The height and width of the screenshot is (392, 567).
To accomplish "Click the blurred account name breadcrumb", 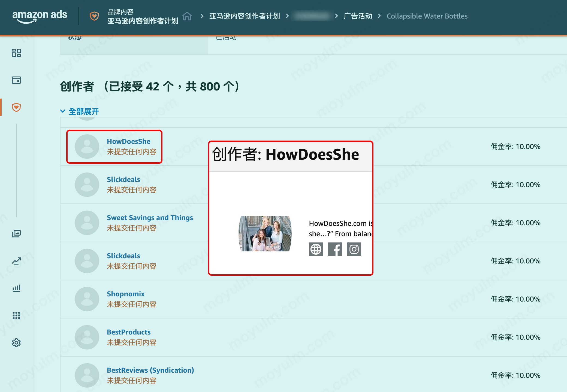I will coord(312,16).
